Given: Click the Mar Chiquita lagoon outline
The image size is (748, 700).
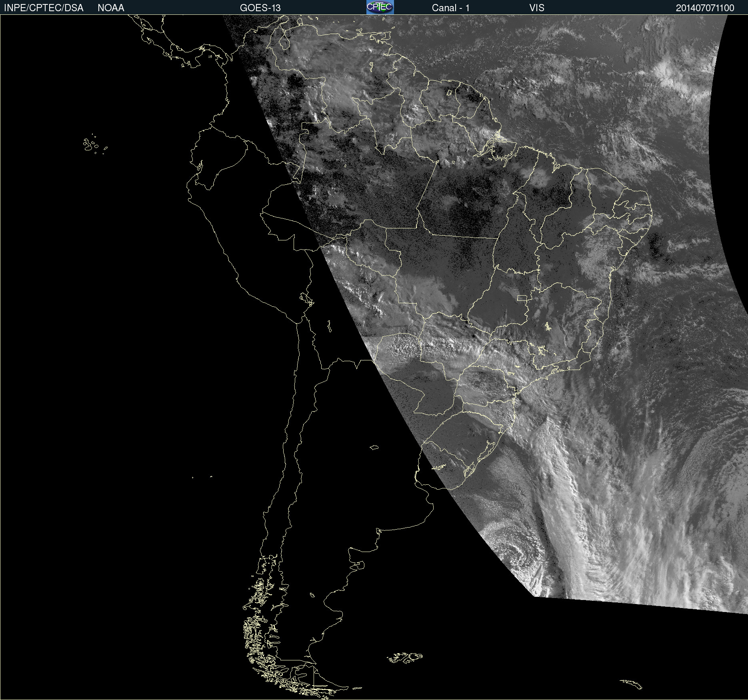Looking at the screenshot, I should coord(374,447).
